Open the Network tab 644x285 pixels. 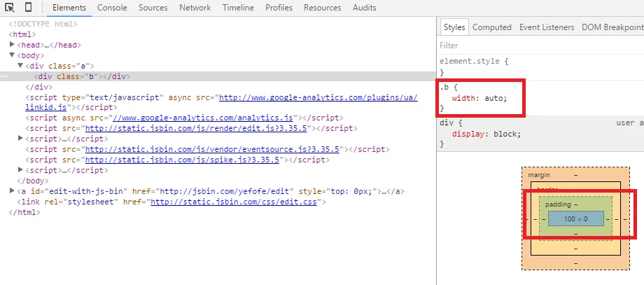click(x=195, y=8)
